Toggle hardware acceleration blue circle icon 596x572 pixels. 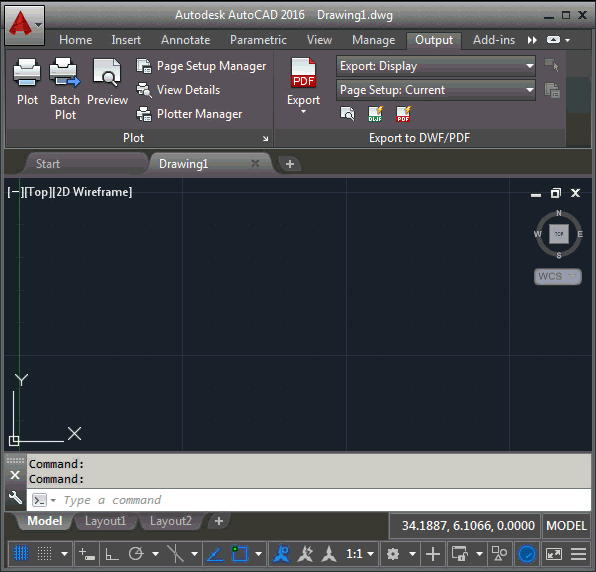coord(527,554)
